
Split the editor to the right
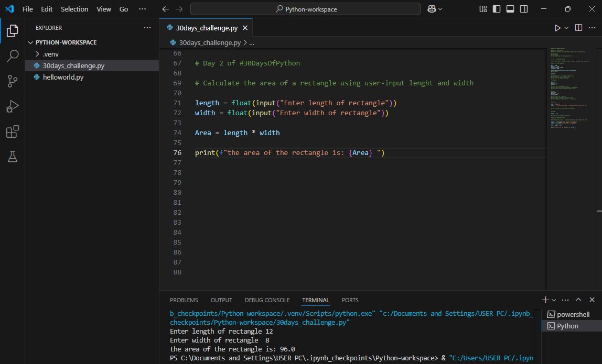(578, 28)
